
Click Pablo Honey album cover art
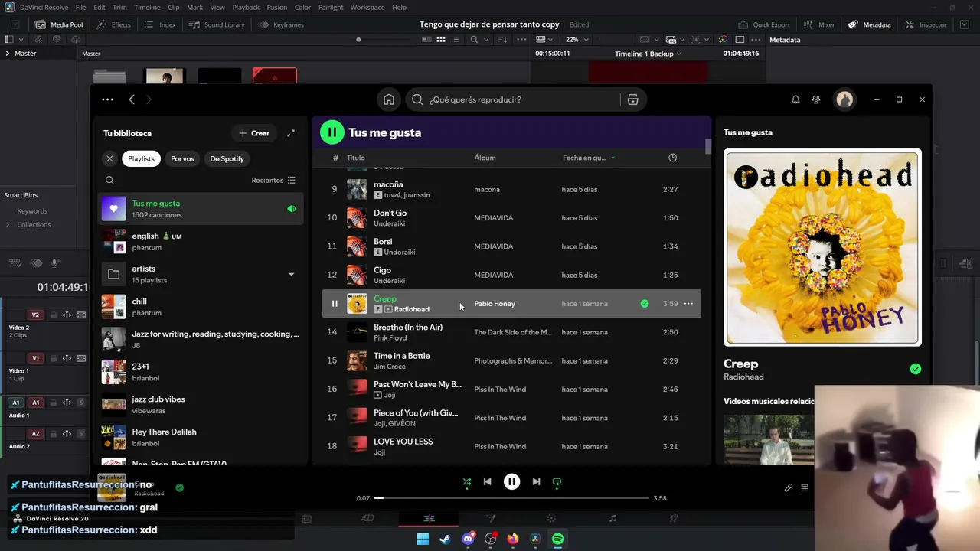823,247
